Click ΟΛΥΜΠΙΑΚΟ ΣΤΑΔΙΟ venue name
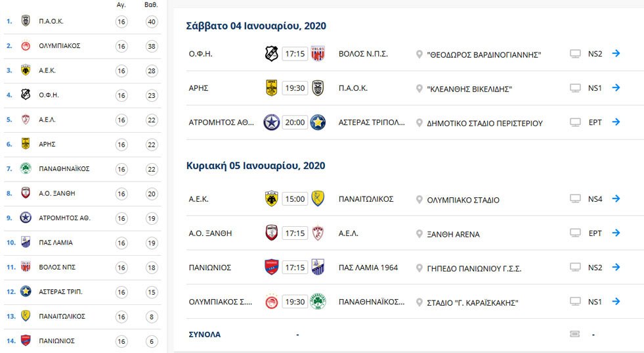The height and width of the screenshot is (353, 644). coord(463,200)
